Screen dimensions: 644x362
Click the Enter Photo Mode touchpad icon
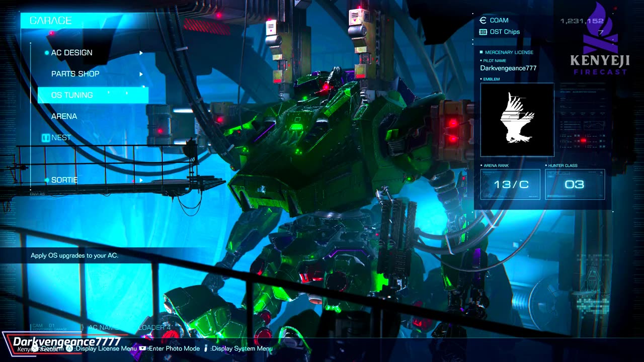tap(143, 348)
